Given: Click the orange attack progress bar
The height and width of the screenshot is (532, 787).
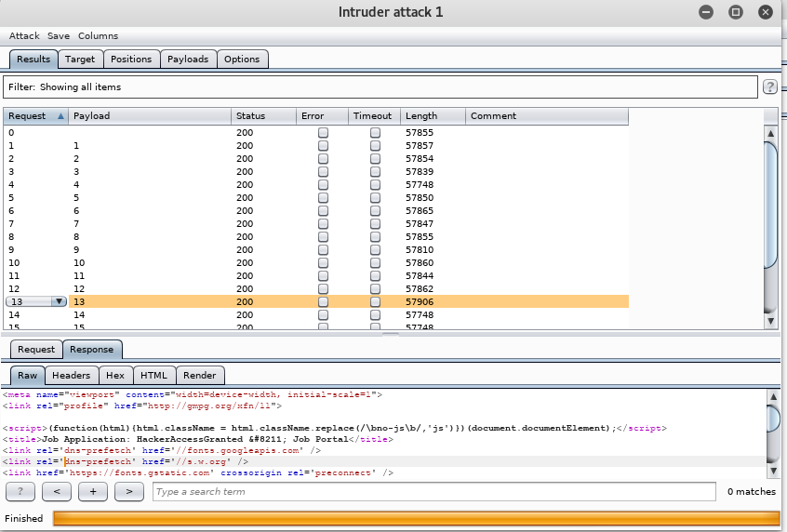Looking at the screenshot, I should click(x=416, y=518).
